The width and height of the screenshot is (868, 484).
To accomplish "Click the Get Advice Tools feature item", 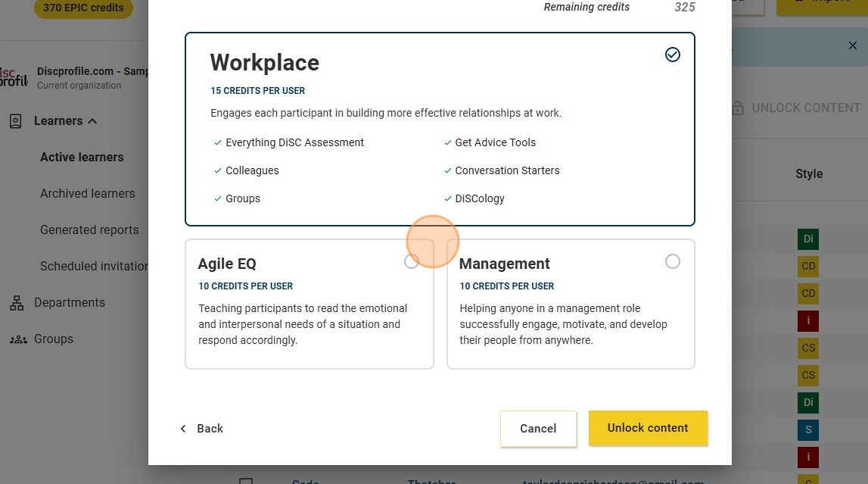I will point(490,142).
